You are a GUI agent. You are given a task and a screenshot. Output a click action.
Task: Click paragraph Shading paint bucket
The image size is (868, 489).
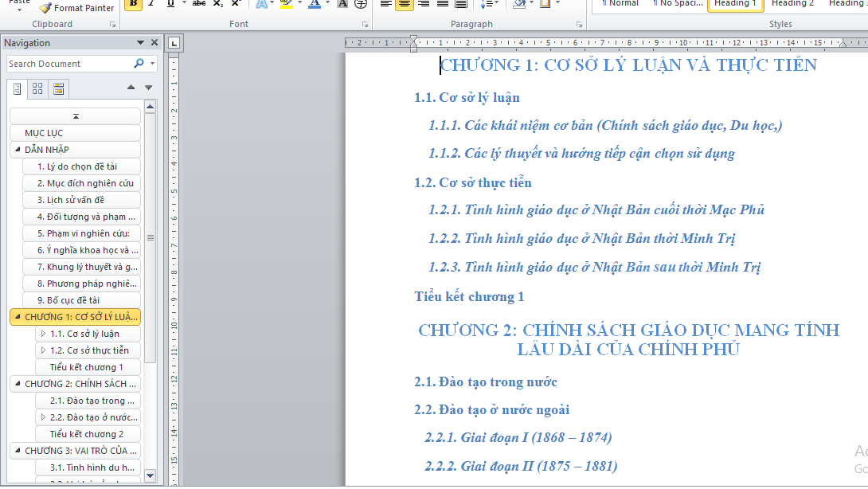pos(519,3)
